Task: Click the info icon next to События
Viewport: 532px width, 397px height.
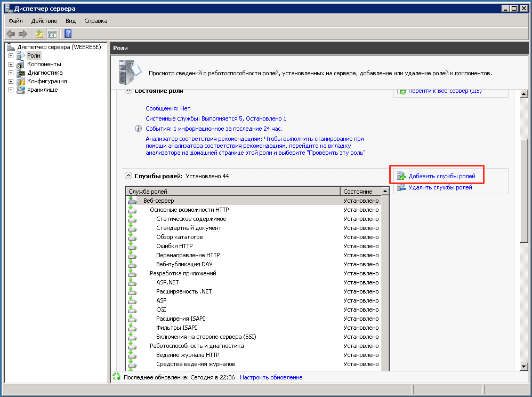Action: (x=138, y=129)
